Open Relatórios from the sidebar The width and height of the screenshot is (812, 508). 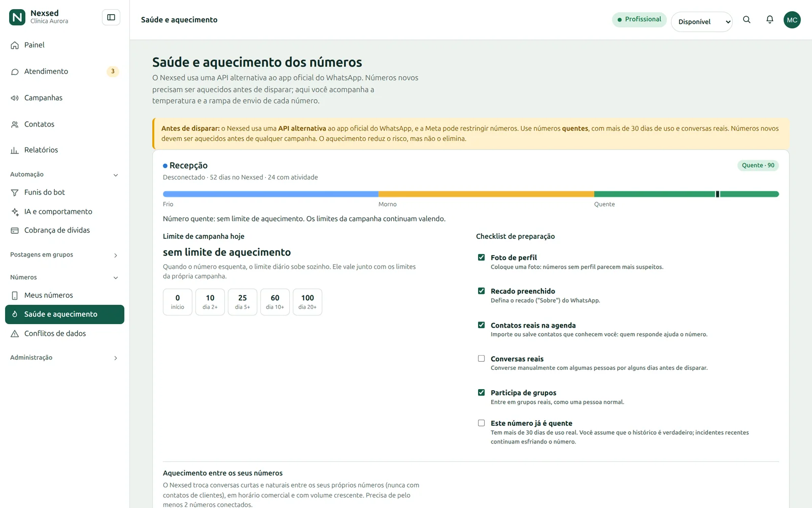pyautogui.click(x=64, y=150)
